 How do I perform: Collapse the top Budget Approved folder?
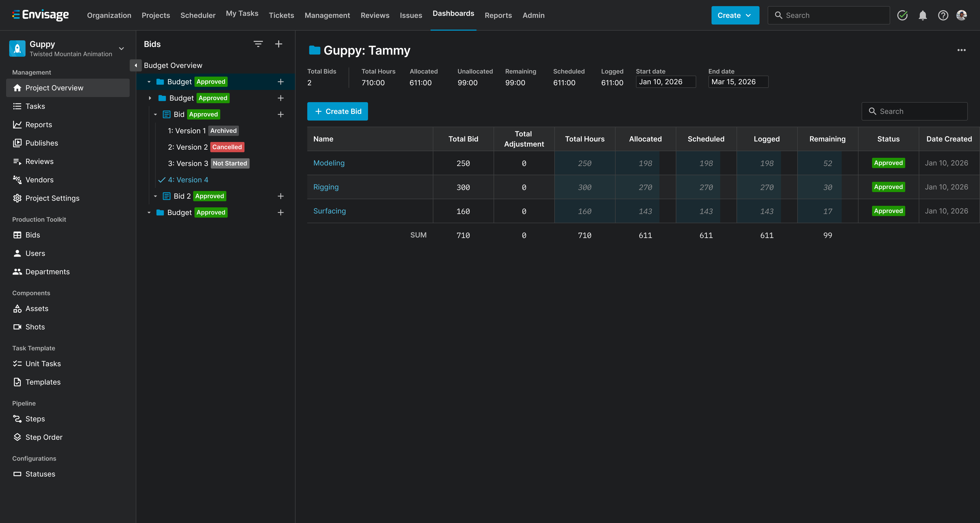(149, 81)
